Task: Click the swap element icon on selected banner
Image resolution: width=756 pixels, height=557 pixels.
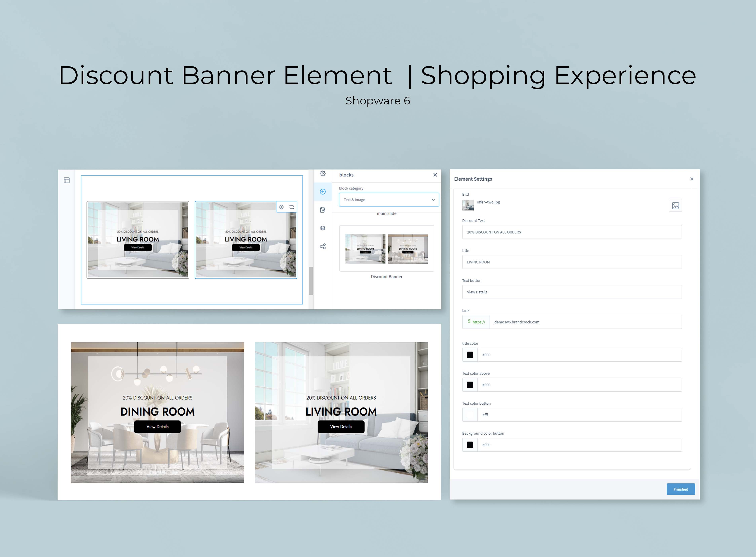Action: [292, 207]
